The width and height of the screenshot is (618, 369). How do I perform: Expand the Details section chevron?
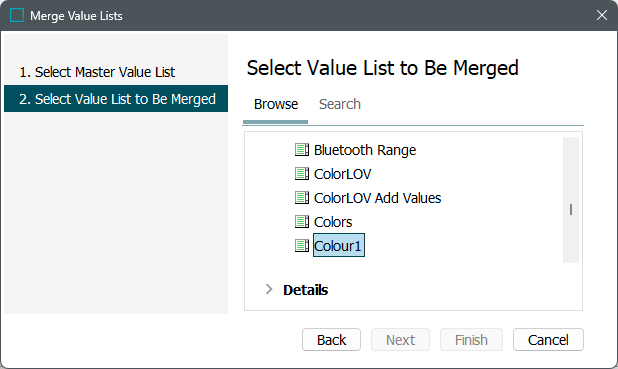pos(269,289)
